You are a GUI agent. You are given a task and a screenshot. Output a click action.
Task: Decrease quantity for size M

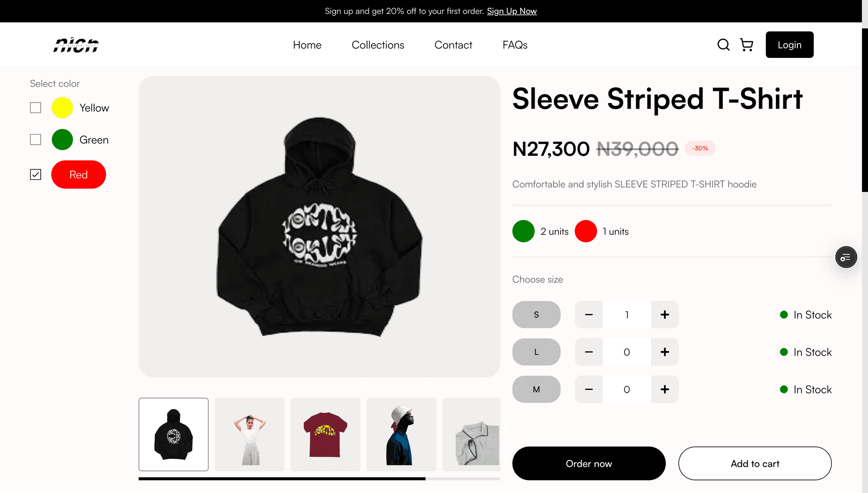click(589, 389)
